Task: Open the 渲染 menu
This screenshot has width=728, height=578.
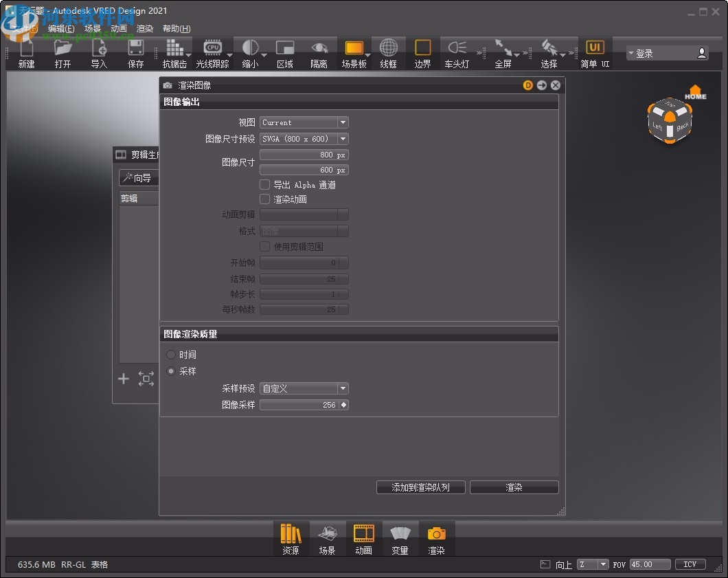Action: pos(144,28)
